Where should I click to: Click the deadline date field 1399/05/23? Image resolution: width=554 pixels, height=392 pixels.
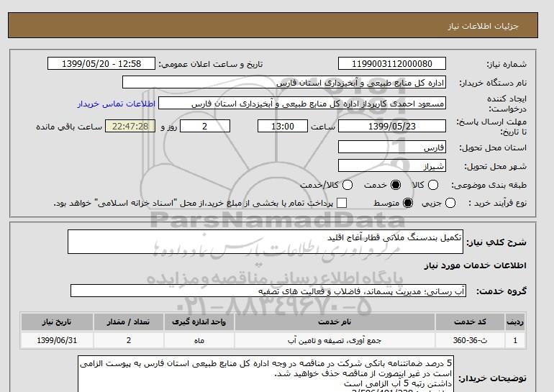coord(392,126)
